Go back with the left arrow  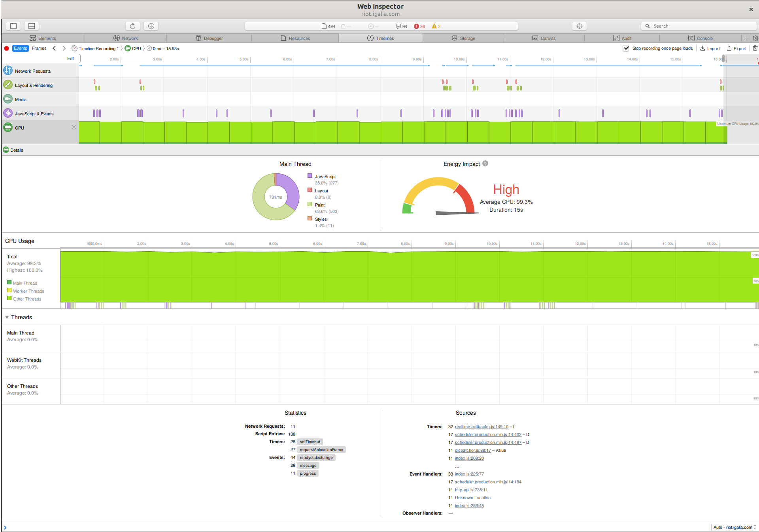[54, 49]
